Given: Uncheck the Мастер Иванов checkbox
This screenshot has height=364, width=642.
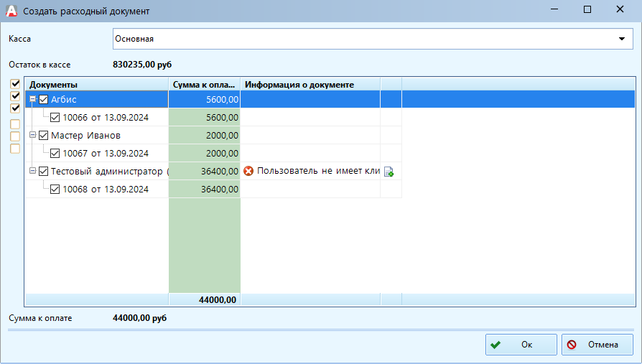Looking at the screenshot, I should pos(44,135).
